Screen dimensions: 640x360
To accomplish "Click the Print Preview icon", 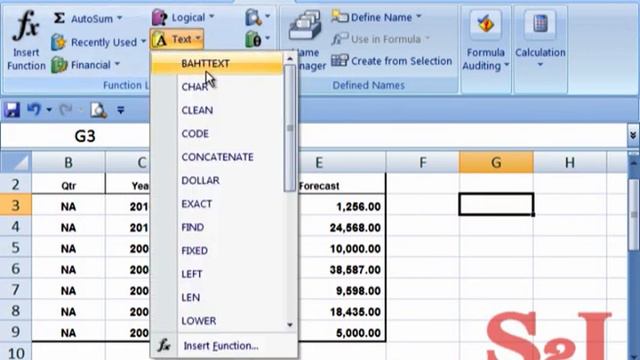I will 98,110.
